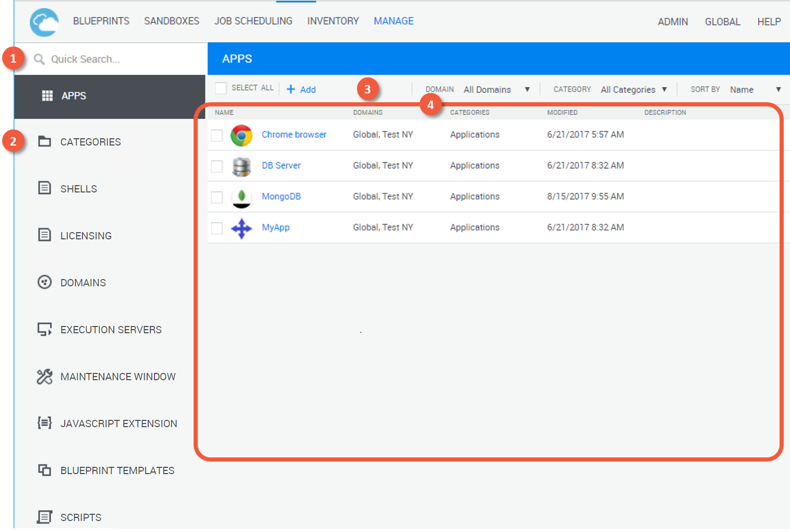Click the Execution Servers monitor icon
790x532 pixels.
coord(45,329)
